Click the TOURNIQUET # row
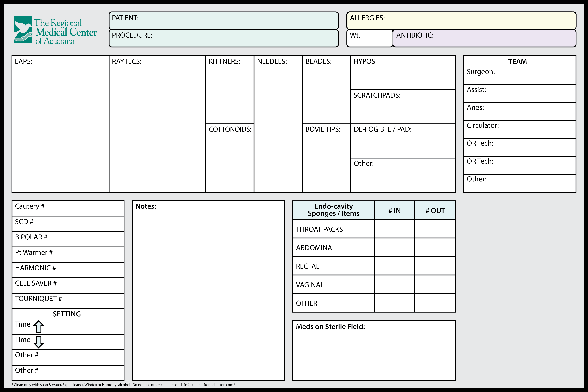588x392 pixels. click(x=68, y=301)
